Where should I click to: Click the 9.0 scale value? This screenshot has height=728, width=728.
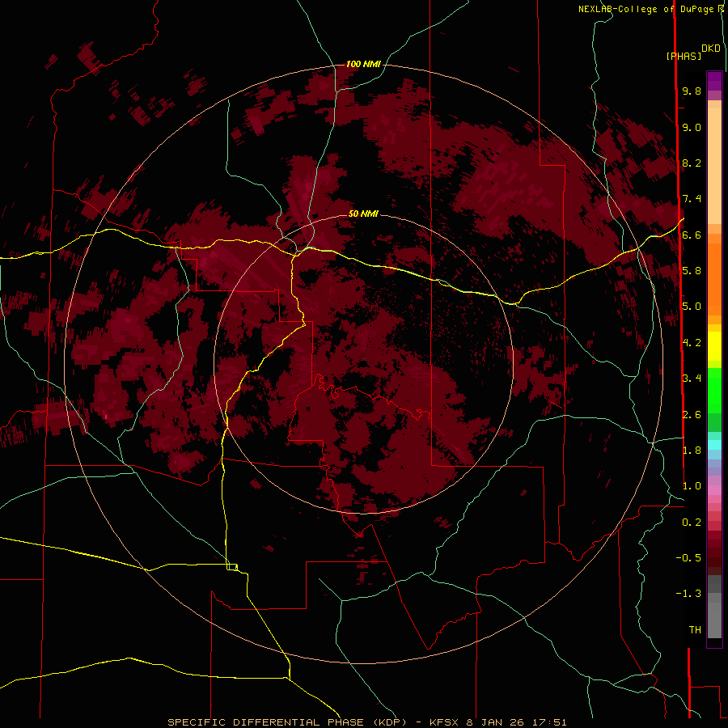(692, 127)
